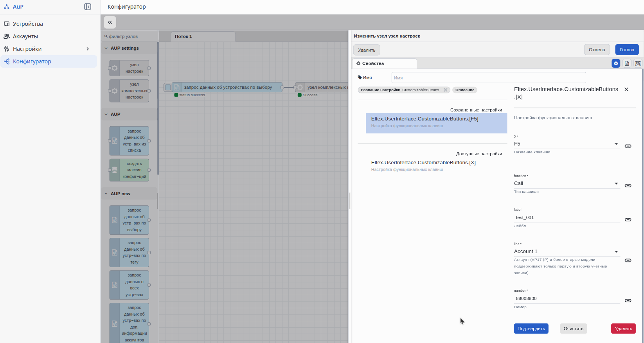Click the upper Удалить node button
The width and height of the screenshot is (644, 343).
pos(367,50)
